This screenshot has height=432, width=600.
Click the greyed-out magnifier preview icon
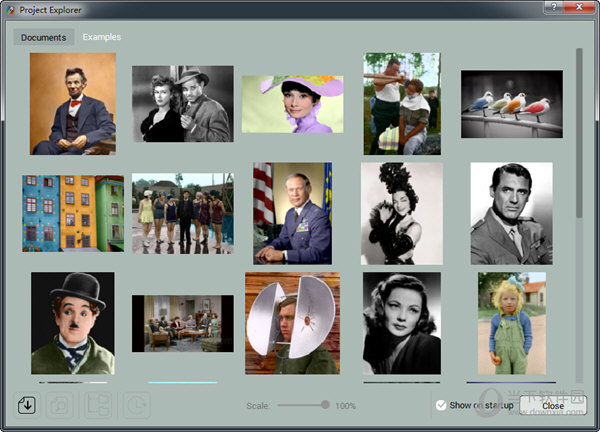click(60, 405)
